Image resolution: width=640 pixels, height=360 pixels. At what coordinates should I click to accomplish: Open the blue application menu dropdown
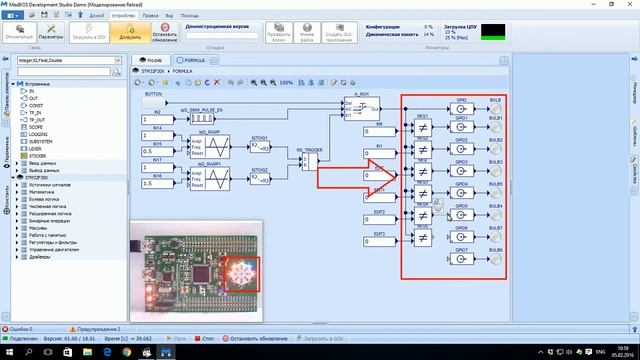13,16
